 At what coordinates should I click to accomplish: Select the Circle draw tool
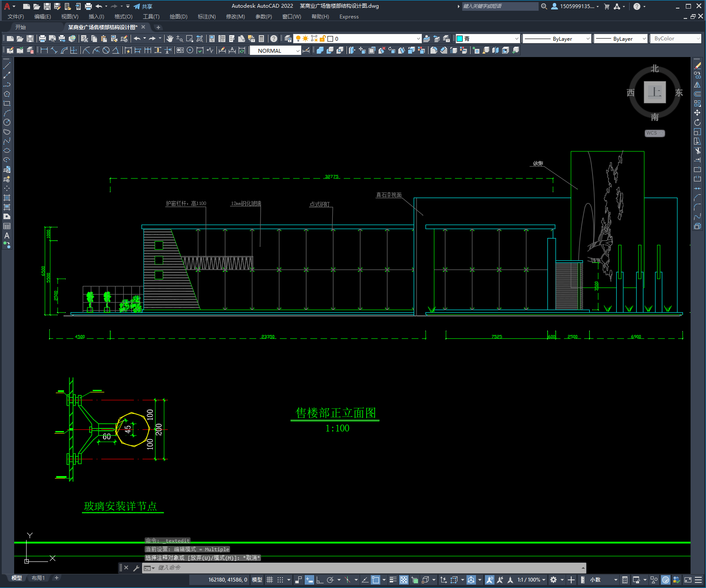coord(7,122)
